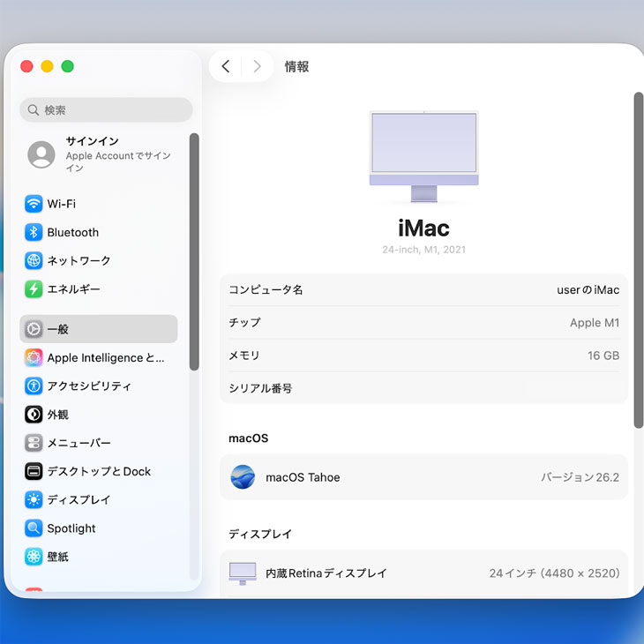Image resolution: width=644 pixels, height=644 pixels.
Task: Open アクセシビリティ settings icon
Action: coord(34,386)
